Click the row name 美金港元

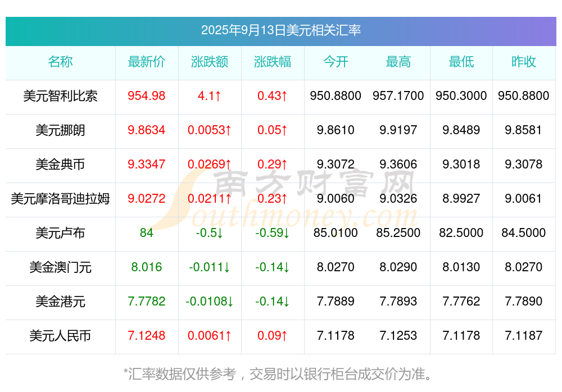[x=60, y=302]
